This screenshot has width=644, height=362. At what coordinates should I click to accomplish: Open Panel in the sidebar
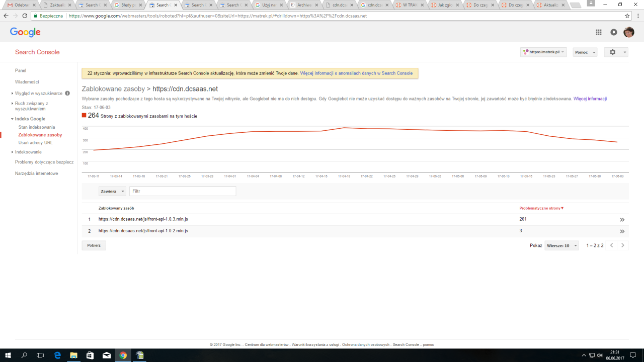coord(21,71)
